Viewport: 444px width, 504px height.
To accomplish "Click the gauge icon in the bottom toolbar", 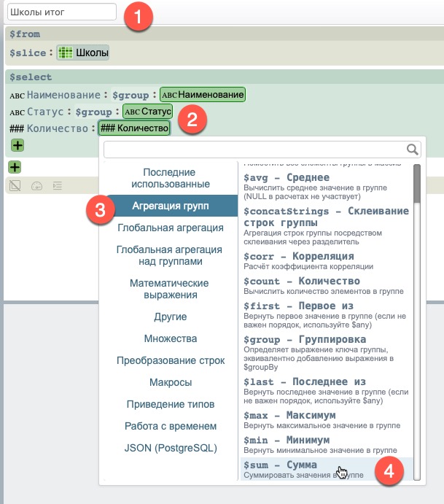I will coord(36,186).
